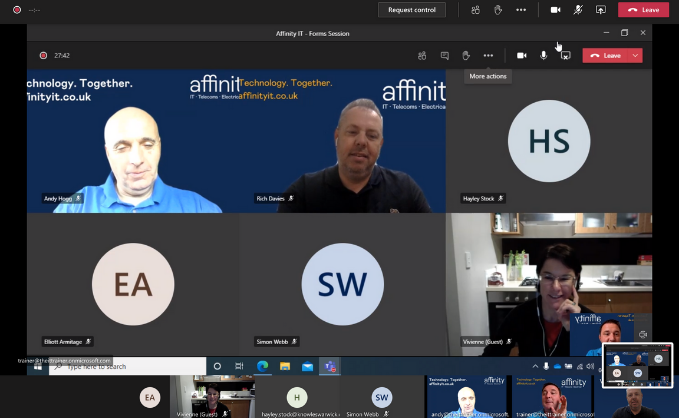679x418 pixels.
Task: Click the battery icon in the system tray
Action: [569, 366]
